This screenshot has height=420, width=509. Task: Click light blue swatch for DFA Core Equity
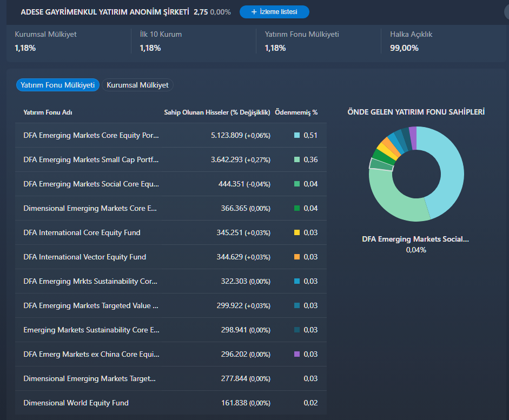pyautogui.click(x=297, y=135)
